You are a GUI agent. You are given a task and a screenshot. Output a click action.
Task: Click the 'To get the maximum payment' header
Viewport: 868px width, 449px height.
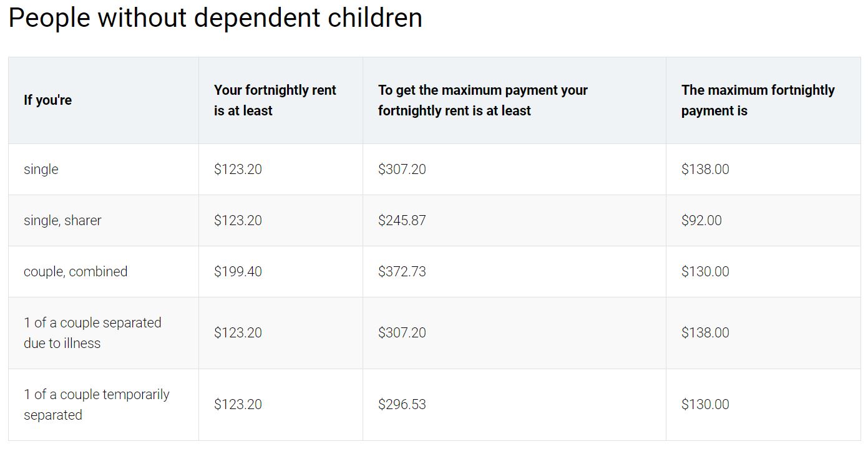coord(483,100)
